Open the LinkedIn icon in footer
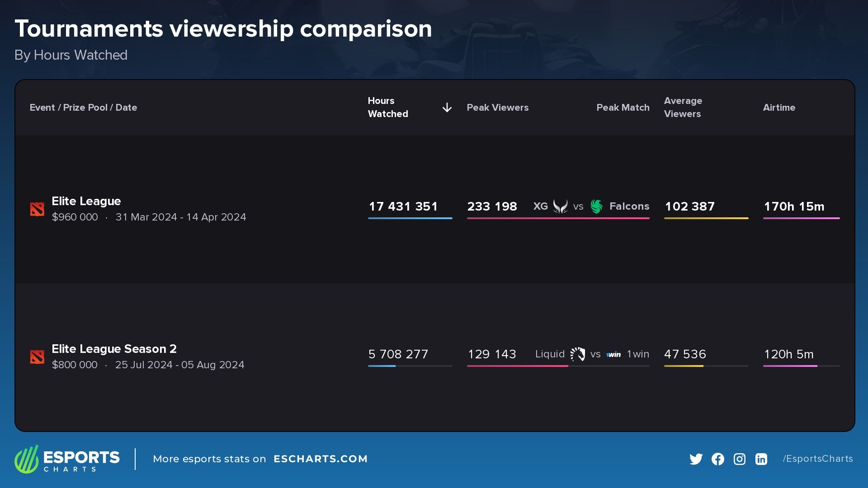This screenshot has height=488, width=868. (x=761, y=459)
